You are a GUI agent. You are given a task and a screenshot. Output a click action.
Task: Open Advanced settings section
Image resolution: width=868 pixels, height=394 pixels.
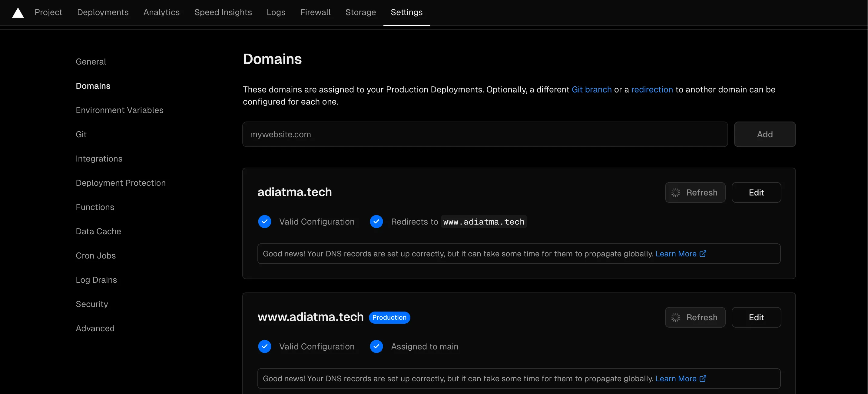coord(95,329)
